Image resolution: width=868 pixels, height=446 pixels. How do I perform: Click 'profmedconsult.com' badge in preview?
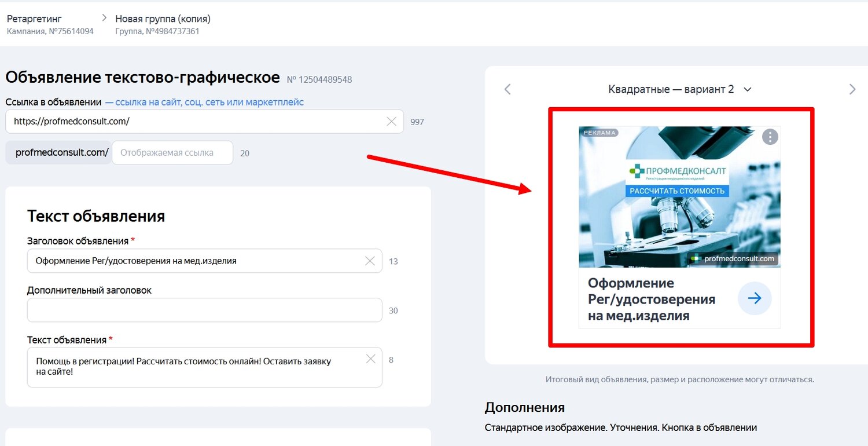point(733,259)
